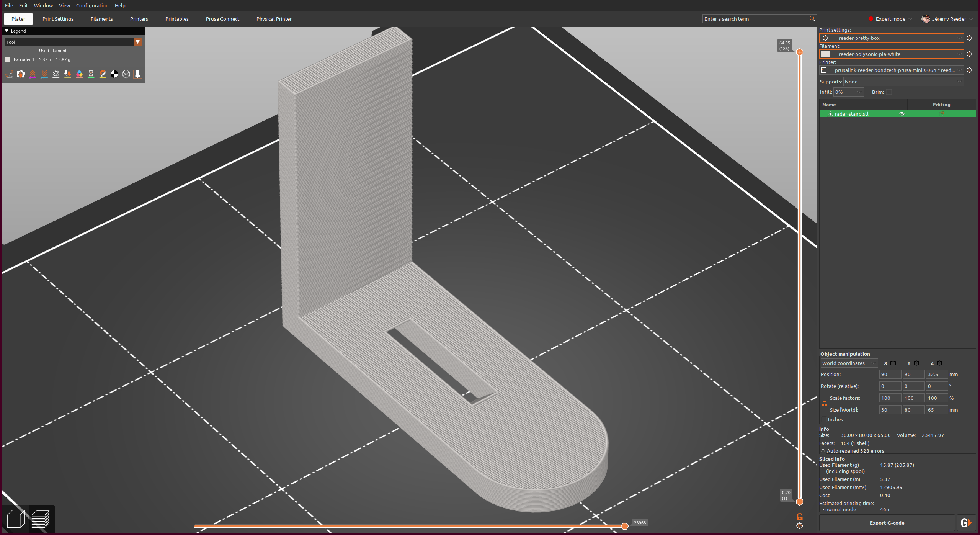The width and height of the screenshot is (980, 535).
Task: Open the View menu
Action: 64,5
